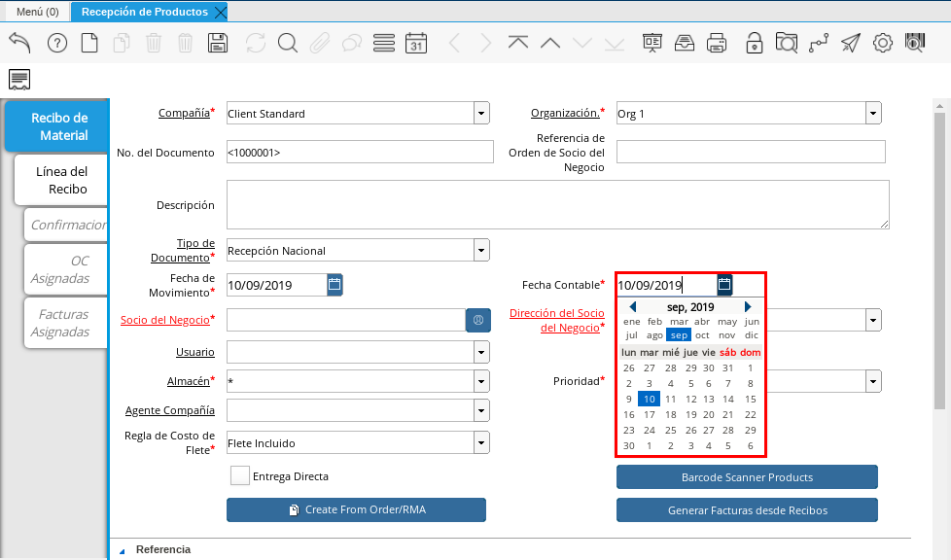951x560 pixels.
Task: Pick the highlighted day 10 in calendar
Action: (x=649, y=399)
